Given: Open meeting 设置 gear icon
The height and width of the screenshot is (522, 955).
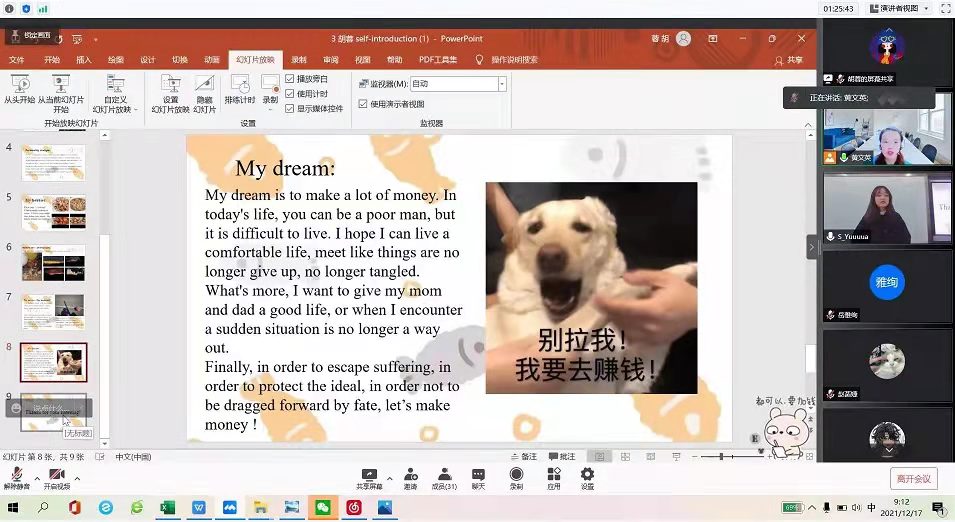Looking at the screenshot, I should pyautogui.click(x=587, y=474).
